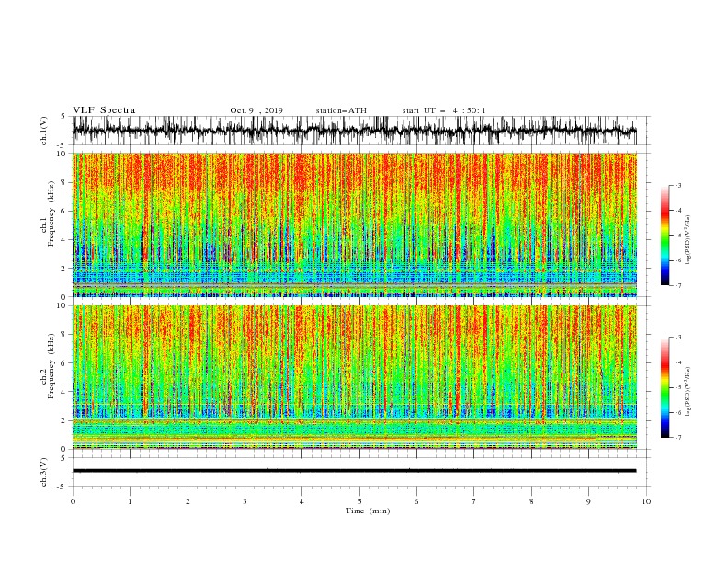The width and height of the screenshot is (728, 563).
Task: Click the ch.3 flat voltage trace
Action: (354, 471)
